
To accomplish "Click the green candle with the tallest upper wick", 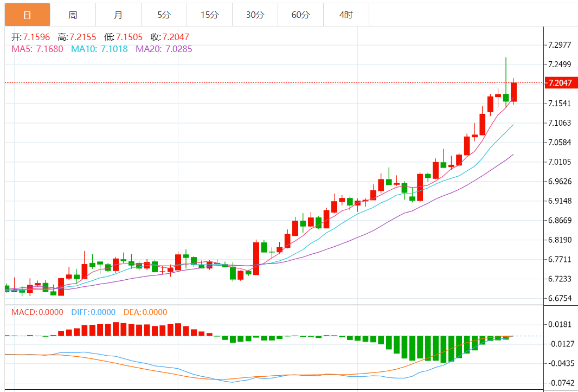I will coord(506,98).
